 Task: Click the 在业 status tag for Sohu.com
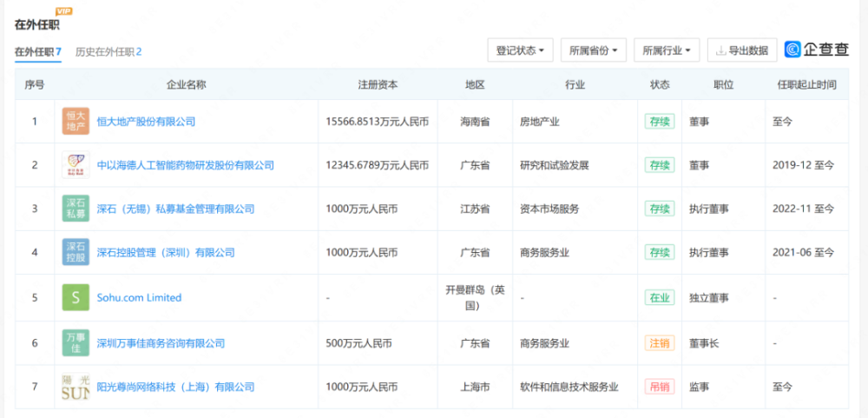pyautogui.click(x=660, y=298)
